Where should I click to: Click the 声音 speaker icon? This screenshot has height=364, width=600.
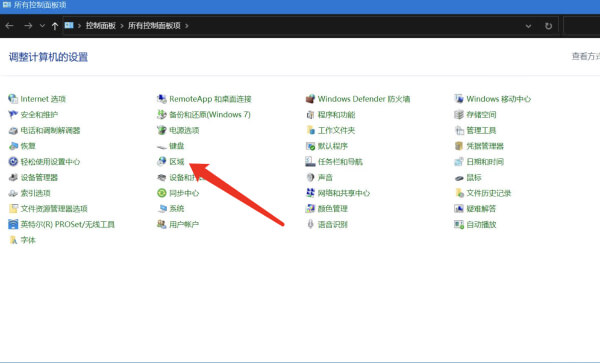click(x=310, y=177)
